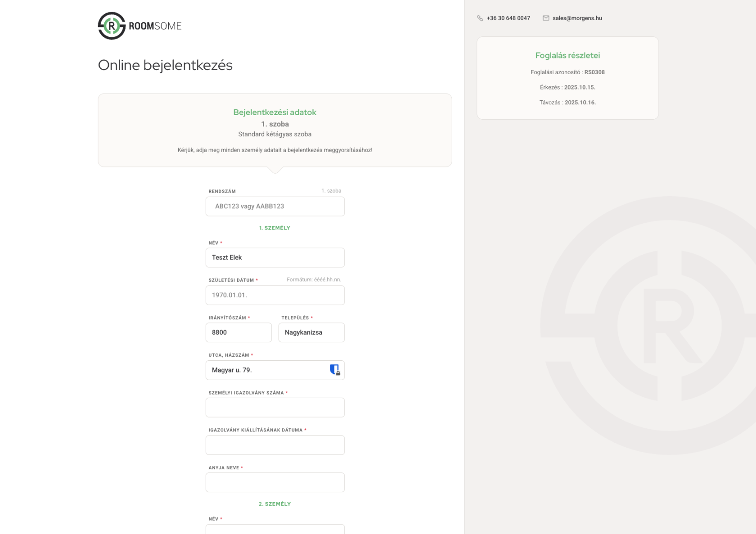This screenshot has height=534, width=756.
Task: Click the booking ID RS0308 text
Action: [594, 72]
